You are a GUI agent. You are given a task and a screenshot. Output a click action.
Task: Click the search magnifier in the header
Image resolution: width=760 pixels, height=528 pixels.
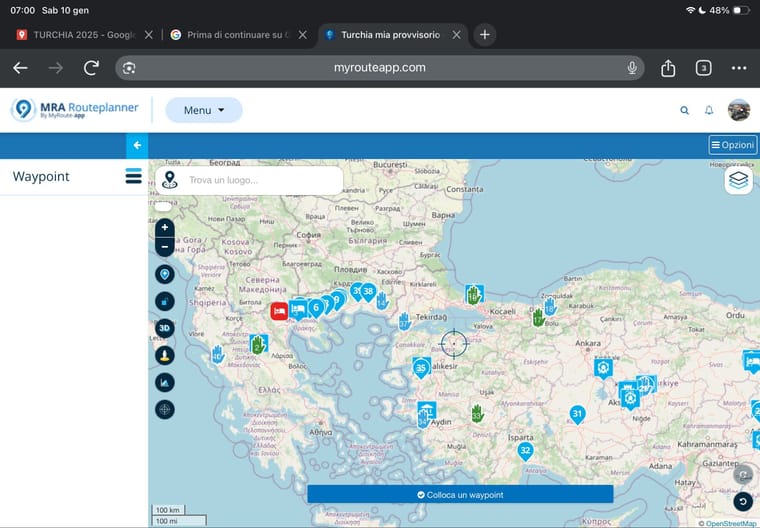pos(685,110)
